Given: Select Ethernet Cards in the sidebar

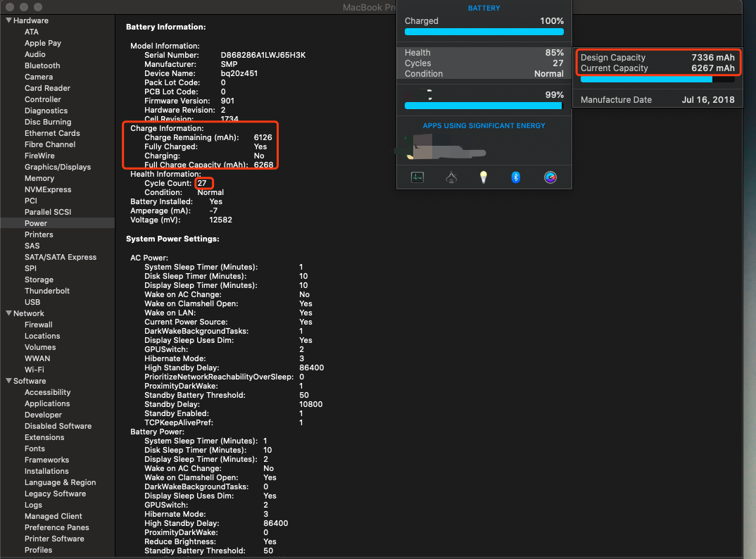Looking at the screenshot, I should point(52,133).
